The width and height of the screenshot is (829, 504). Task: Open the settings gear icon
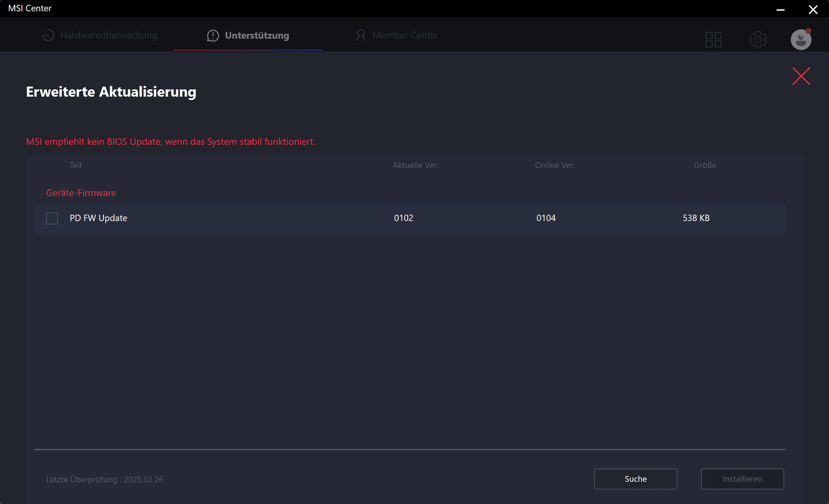(758, 40)
